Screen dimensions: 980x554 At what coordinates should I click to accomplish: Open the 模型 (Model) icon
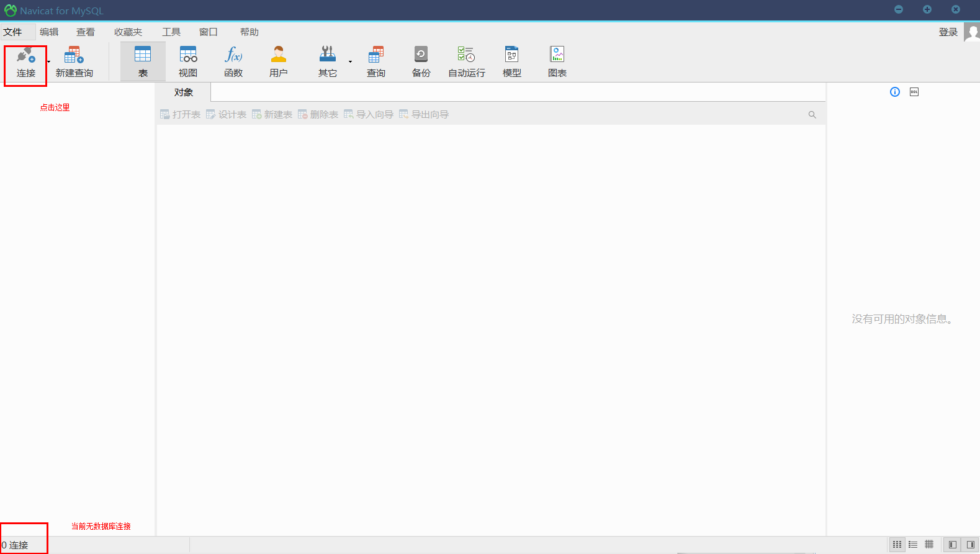coord(511,62)
